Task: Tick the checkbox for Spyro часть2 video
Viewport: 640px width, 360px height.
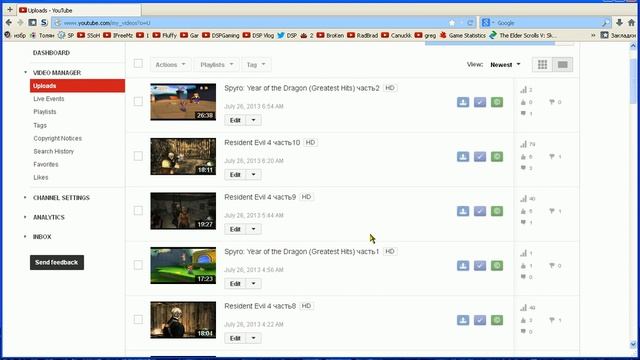Action: click(x=138, y=101)
